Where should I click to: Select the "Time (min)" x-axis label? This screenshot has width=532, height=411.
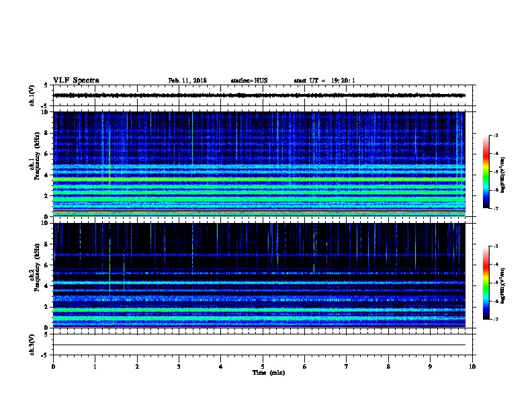[x=269, y=373]
